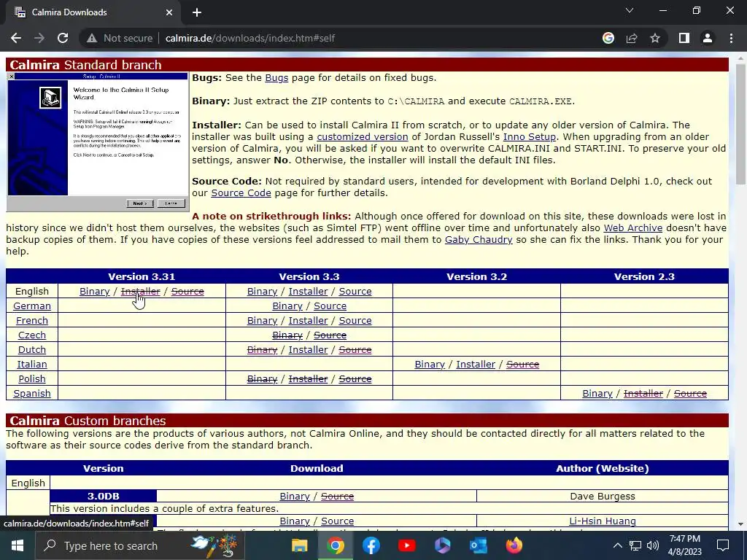Open the Italian language link
The image size is (747, 560).
32,365
